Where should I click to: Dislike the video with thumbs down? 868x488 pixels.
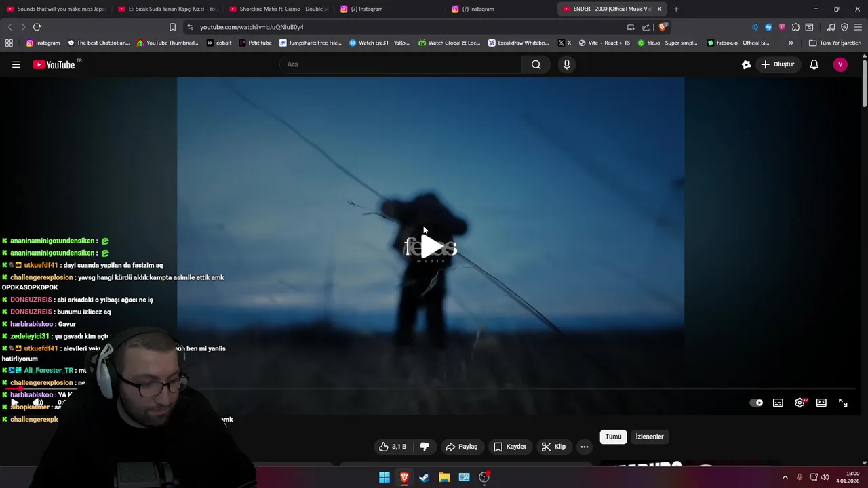click(x=425, y=447)
